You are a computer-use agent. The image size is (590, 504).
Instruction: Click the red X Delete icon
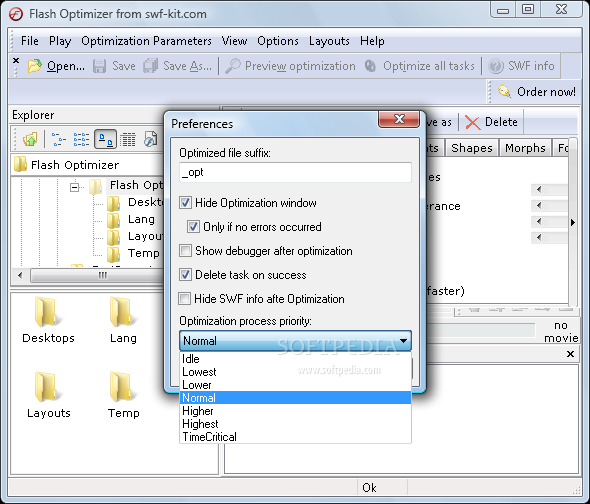click(473, 122)
